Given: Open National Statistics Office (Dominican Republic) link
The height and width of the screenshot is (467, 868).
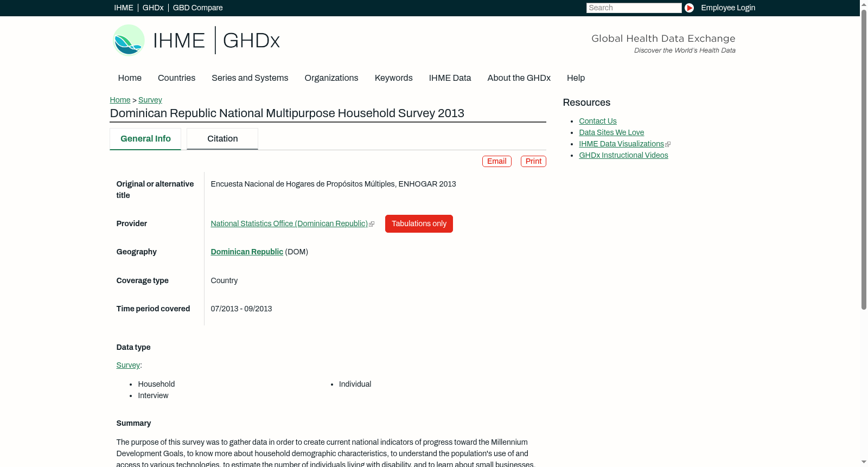Looking at the screenshot, I should (289, 223).
